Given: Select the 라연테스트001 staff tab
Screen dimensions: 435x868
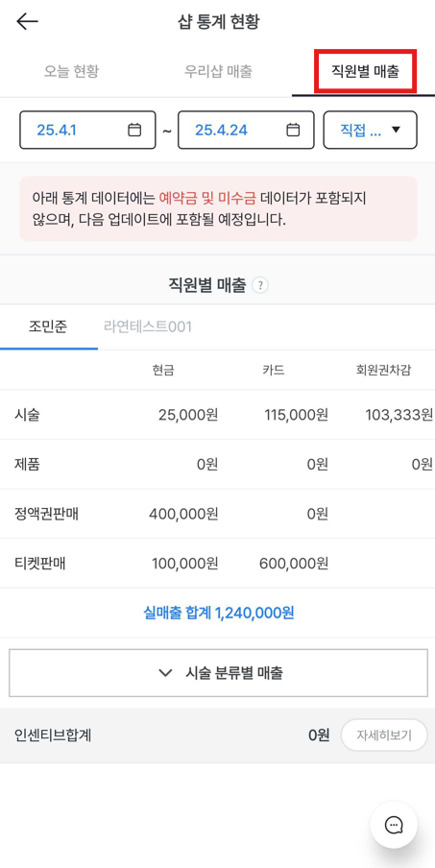Looking at the screenshot, I should pyautogui.click(x=148, y=327).
